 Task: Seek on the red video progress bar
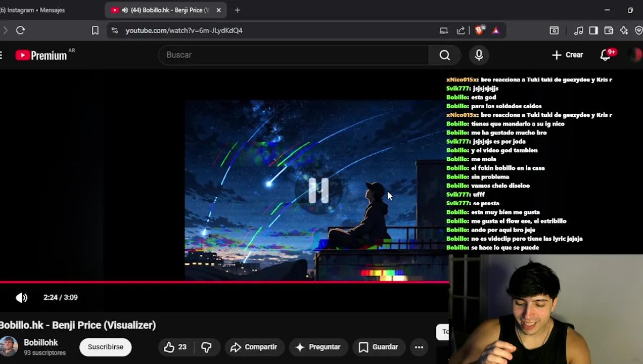[x=224, y=282]
